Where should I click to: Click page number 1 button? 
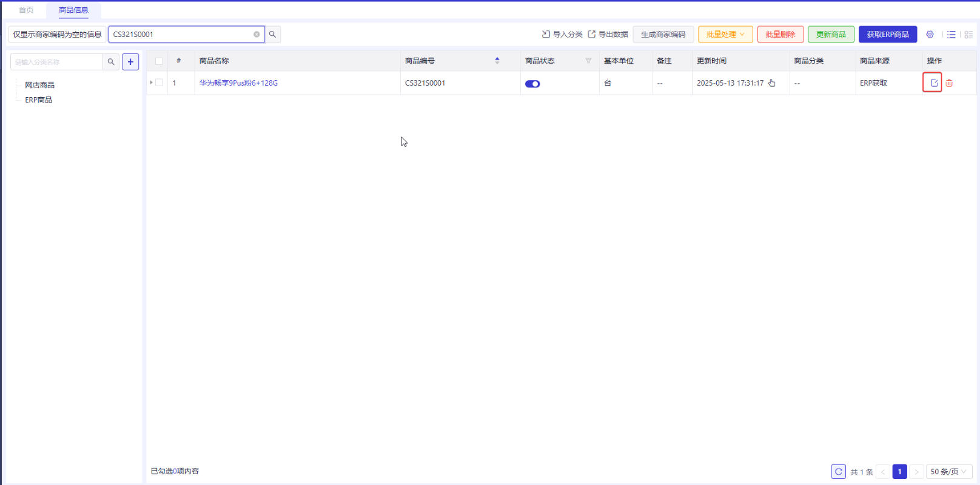tap(900, 472)
